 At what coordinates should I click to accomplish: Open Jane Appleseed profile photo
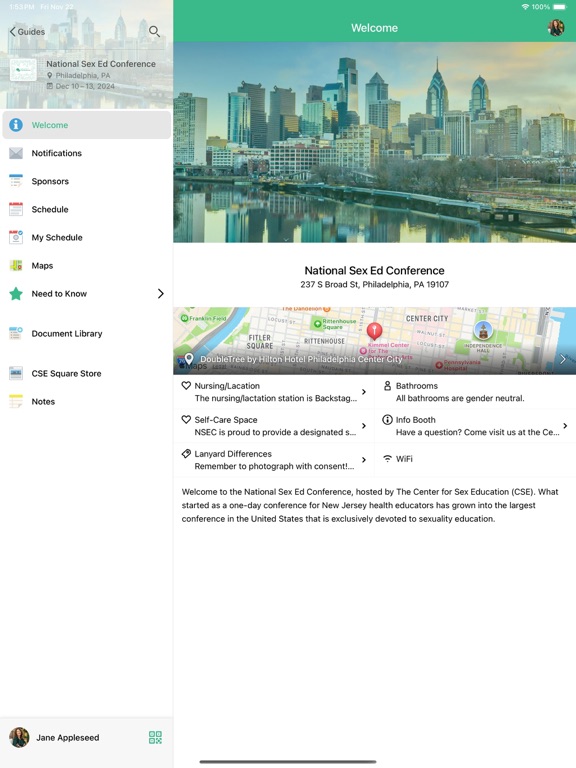click(19, 737)
